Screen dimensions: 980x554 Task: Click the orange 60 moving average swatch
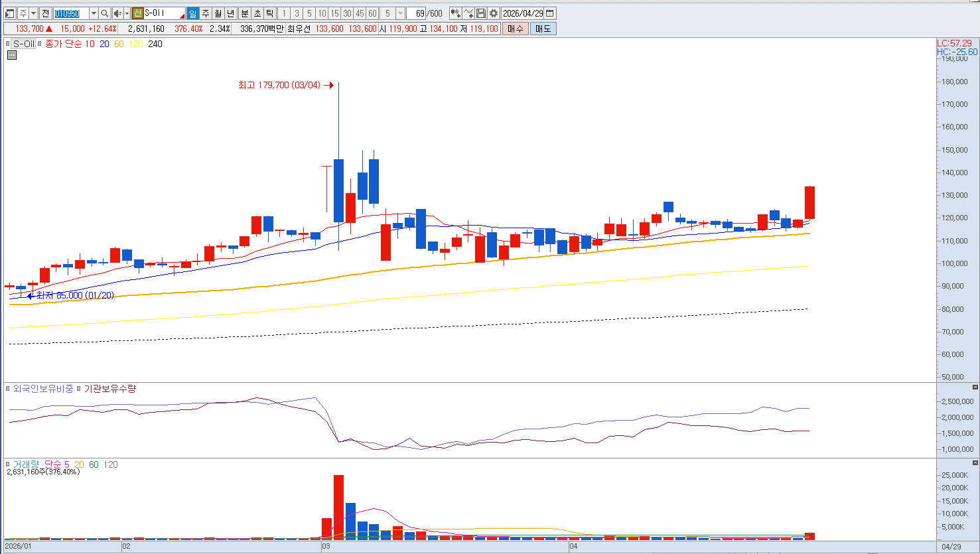(x=119, y=44)
